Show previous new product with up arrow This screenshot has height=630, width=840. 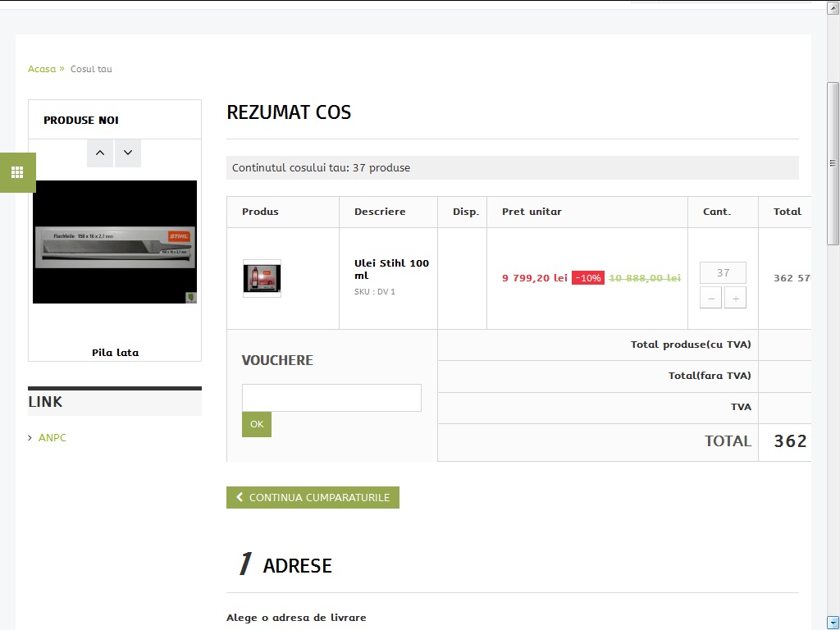(x=100, y=153)
